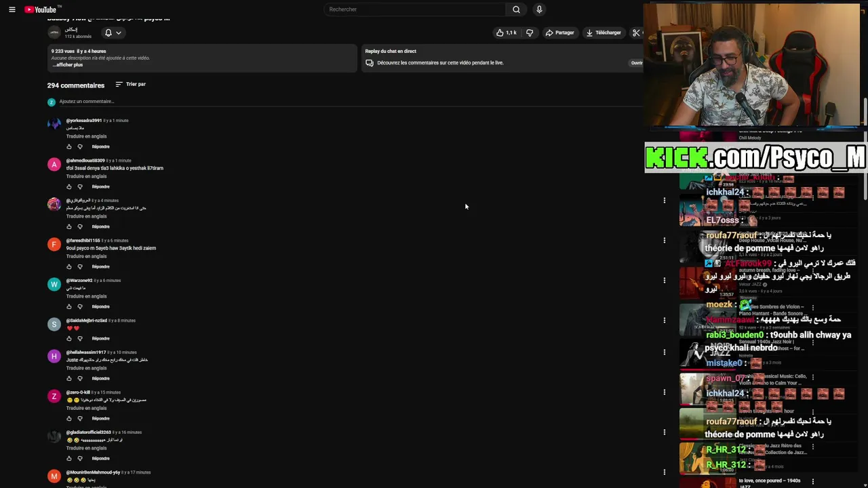Open @Warzone92's teal W avatar
Image resolution: width=868 pixels, height=488 pixels.
(54, 284)
